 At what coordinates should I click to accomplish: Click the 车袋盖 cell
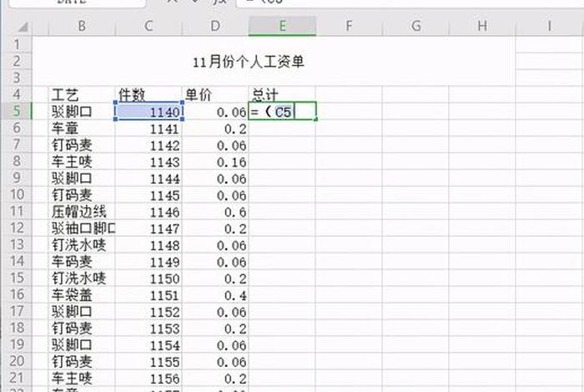tap(82, 294)
